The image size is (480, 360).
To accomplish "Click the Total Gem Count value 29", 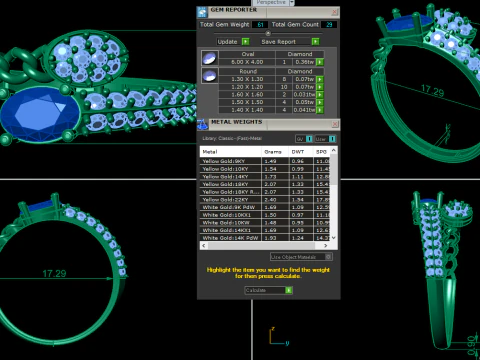I will pos(329,25).
